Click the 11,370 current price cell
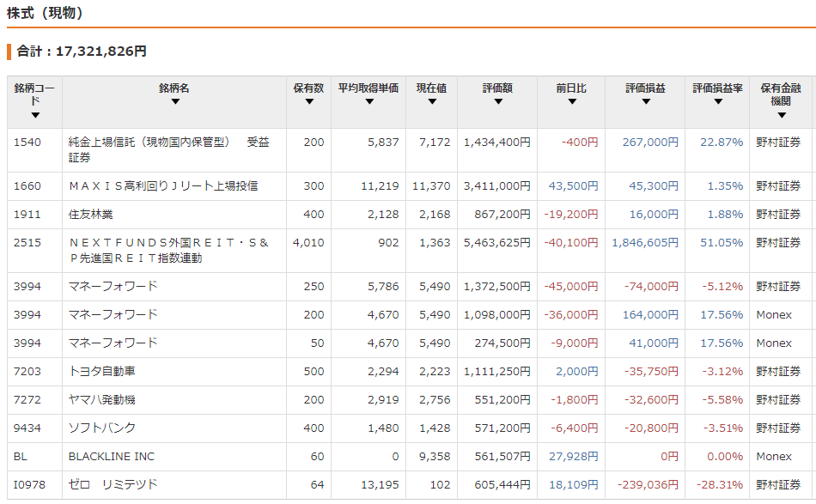This screenshot has height=504, width=816. [431, 185]
